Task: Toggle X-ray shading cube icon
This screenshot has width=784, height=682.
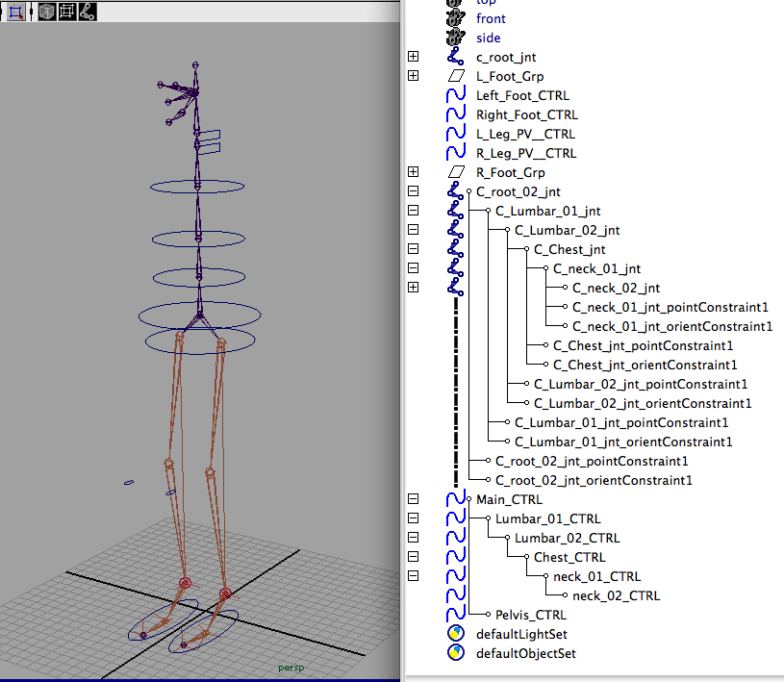Action: click(46, 12)
